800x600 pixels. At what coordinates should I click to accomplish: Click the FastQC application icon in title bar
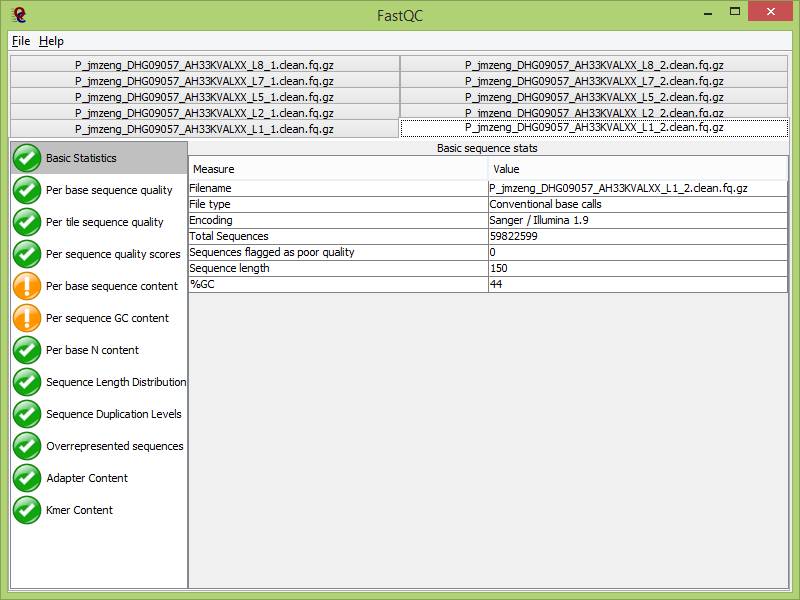tap(19, 15)
